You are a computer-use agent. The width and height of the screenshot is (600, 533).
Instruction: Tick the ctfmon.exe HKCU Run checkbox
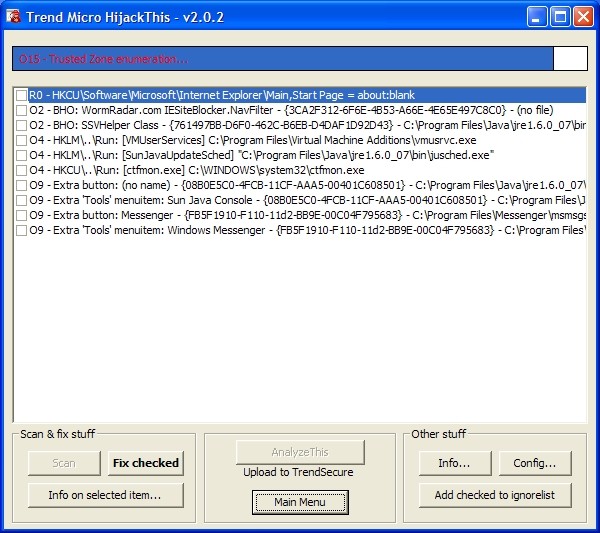(x=21, y=170)
